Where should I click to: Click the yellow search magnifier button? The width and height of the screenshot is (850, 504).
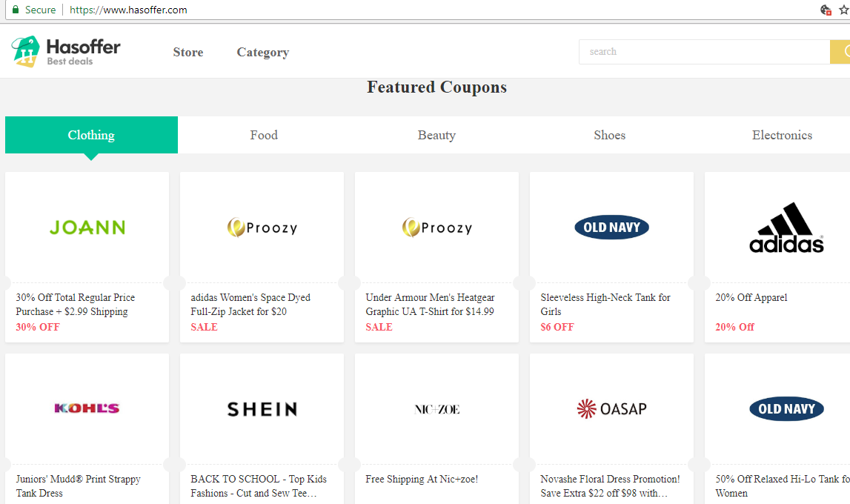point(840,52)
